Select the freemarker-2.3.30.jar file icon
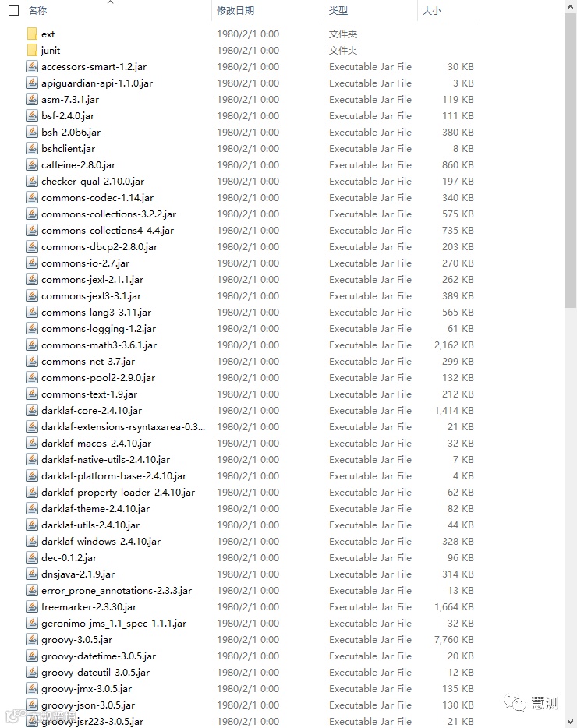 (x=32, y=607)
